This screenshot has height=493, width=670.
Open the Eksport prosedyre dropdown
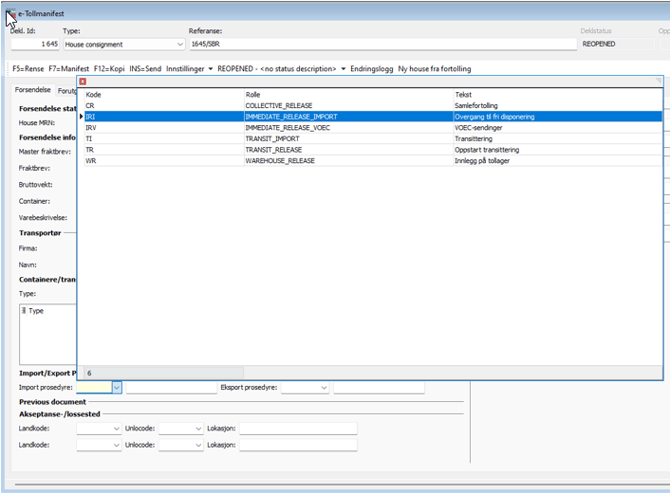[x=324, y=387]
